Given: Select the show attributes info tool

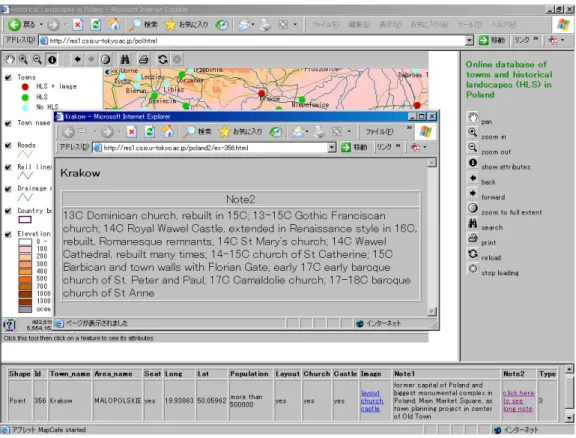Looking at the screenshot, I should coord(52,60).
